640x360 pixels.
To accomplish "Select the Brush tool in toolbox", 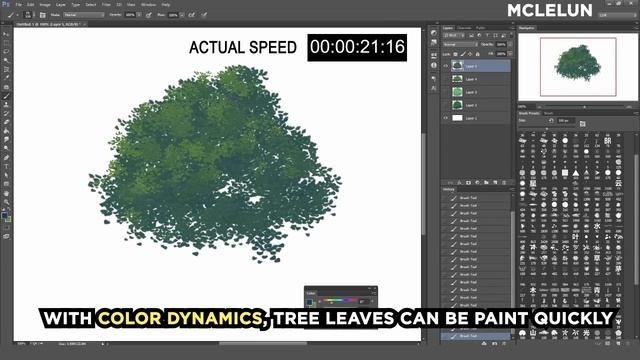I will (6, 96).
